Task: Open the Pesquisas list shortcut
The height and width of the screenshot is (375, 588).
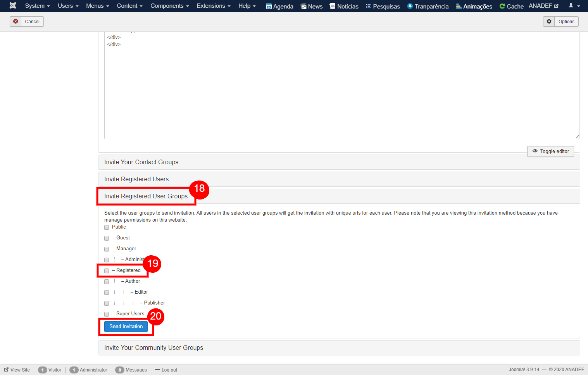Action: click(383, 6)
